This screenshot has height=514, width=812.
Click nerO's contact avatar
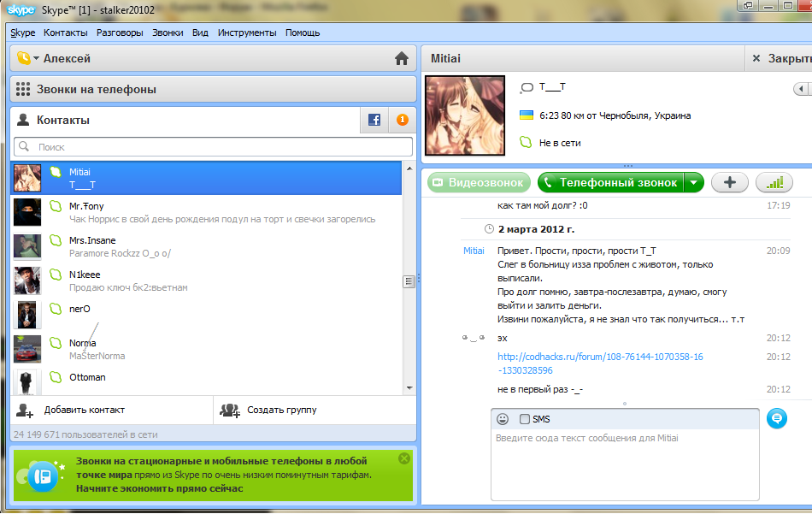tap(27, 315)
